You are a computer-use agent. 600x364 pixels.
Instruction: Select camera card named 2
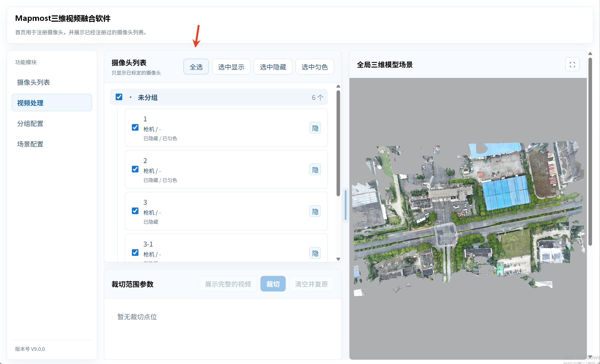pyautogui.click(x=226, y=169)
